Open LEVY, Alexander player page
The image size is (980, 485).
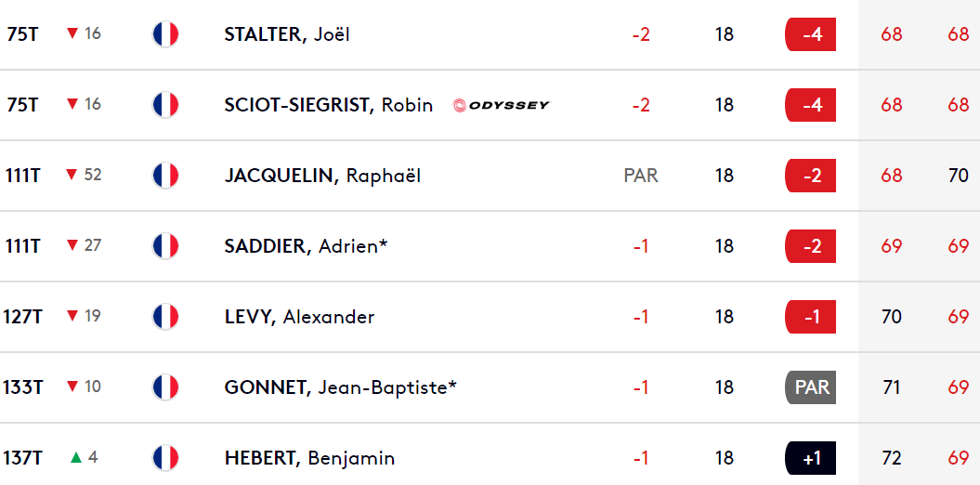[299, 316]
